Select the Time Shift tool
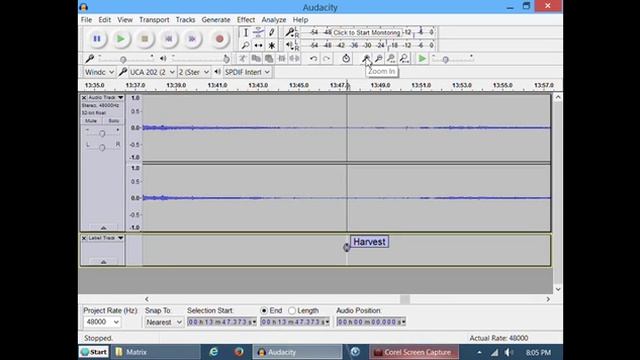 coord(258,45)
